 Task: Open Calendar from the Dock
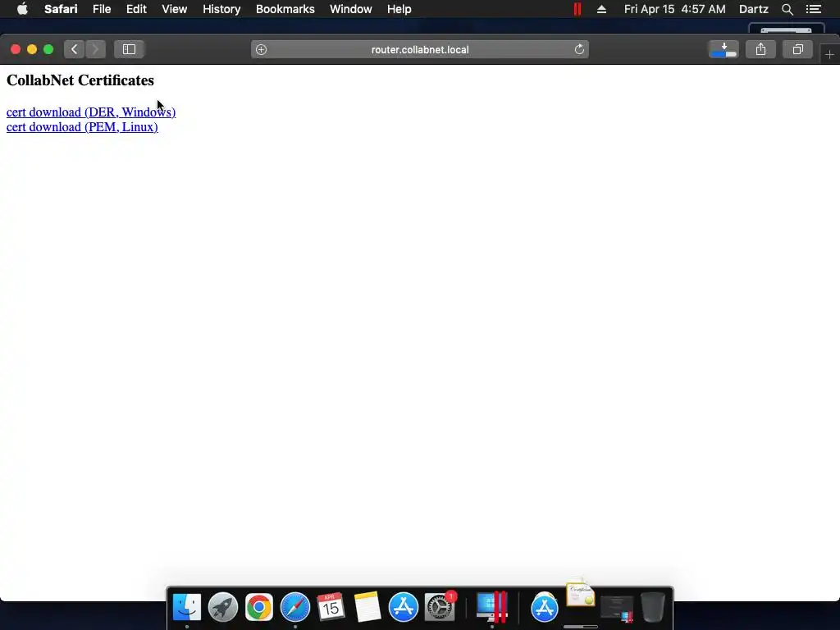[331, 608]
